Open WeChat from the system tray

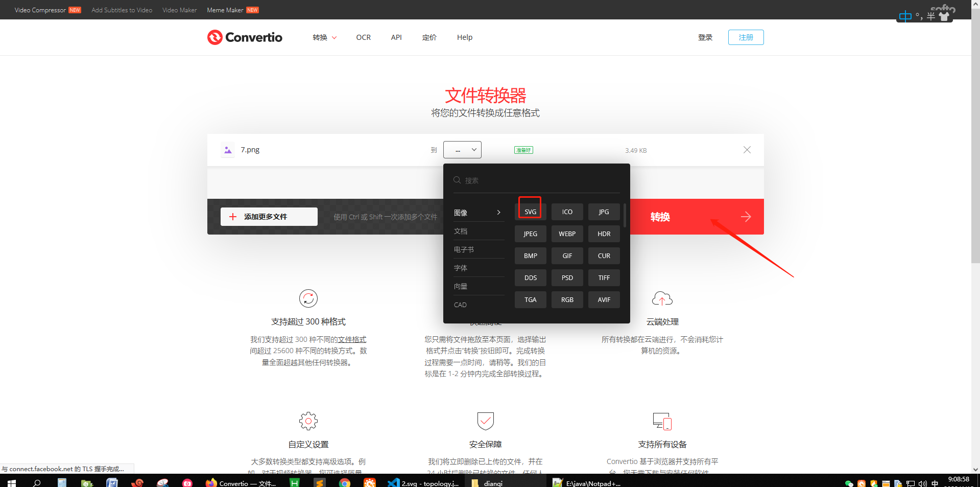tap(849, 483)
